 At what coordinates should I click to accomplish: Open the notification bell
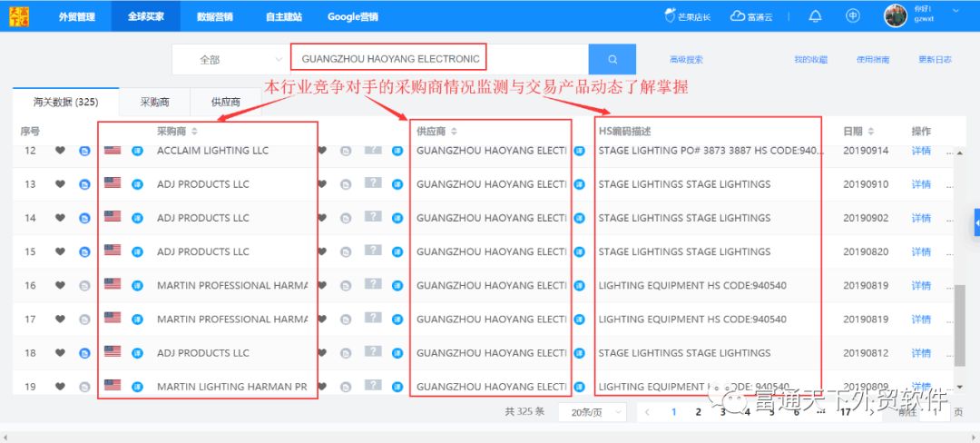pos(815,16)
